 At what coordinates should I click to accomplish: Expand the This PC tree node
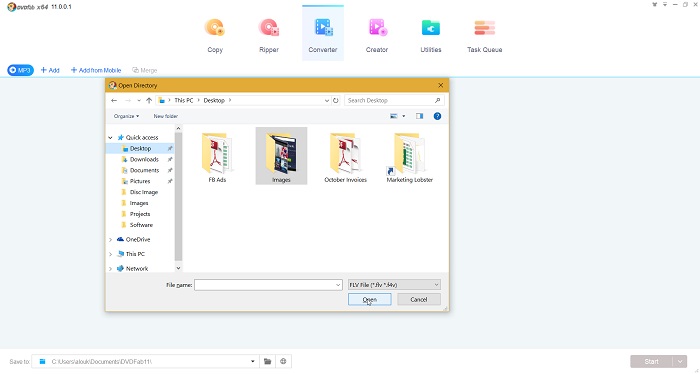110,254
